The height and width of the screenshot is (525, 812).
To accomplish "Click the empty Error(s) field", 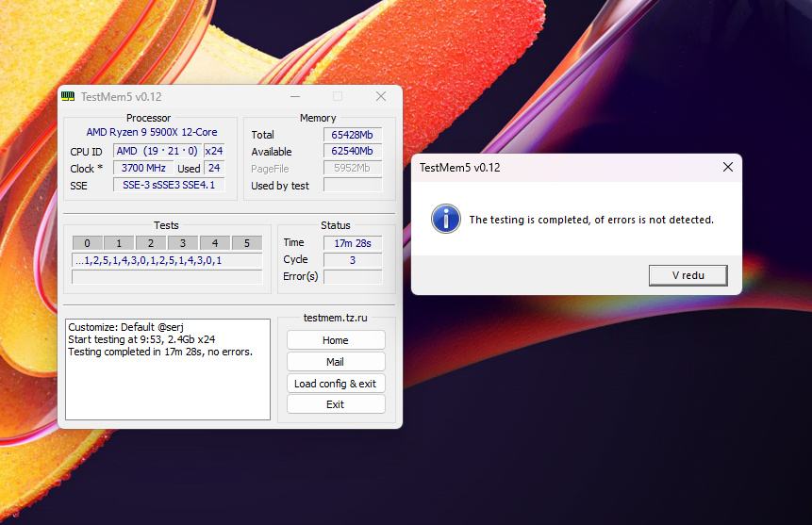I will 353,276.
